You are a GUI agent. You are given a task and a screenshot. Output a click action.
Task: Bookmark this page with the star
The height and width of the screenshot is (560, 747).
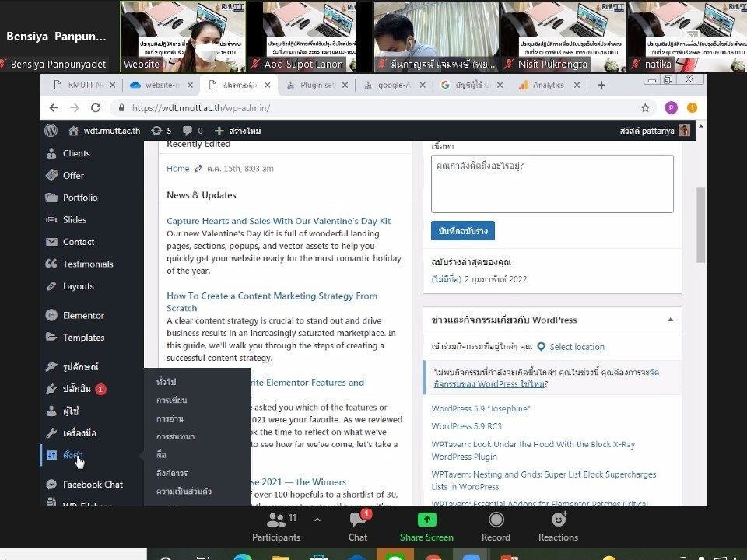click(645, 108)
